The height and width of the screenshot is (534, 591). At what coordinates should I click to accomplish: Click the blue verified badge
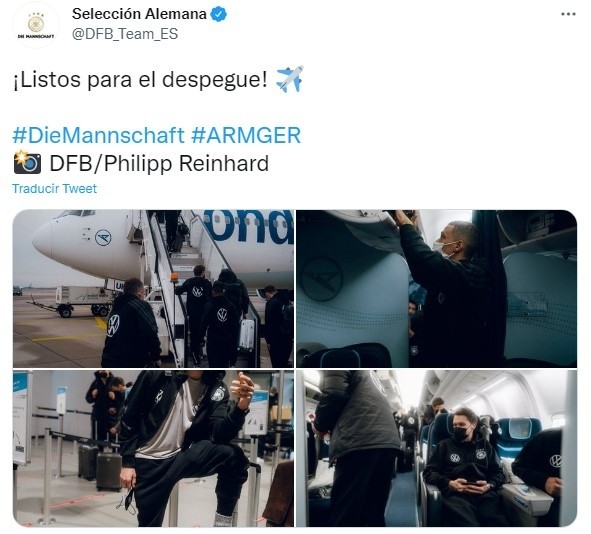pyautogui.click(x=218, y=14)
